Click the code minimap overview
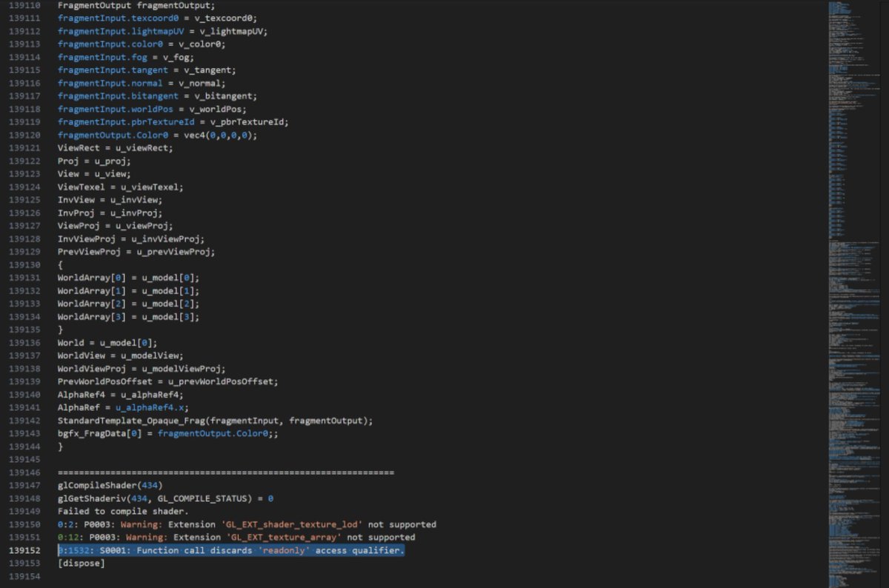The height and width of the screenshot is (588, 889). tap(855, 294)
